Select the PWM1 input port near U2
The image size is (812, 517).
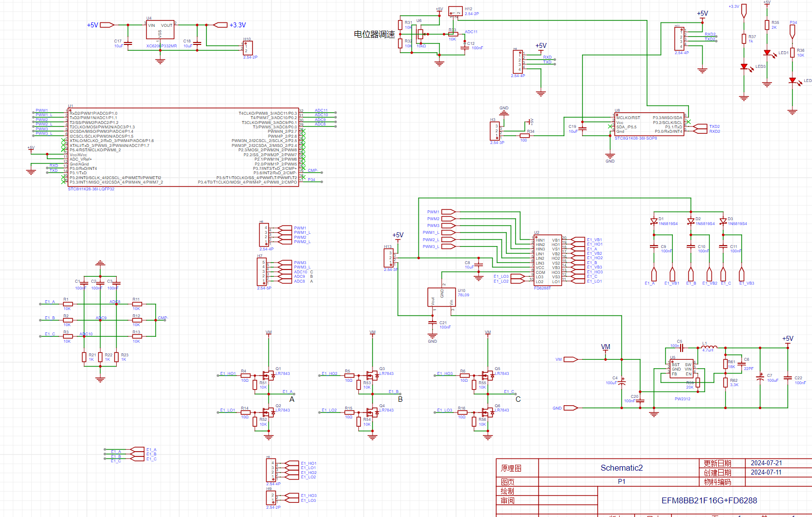(x=448, y=212)
